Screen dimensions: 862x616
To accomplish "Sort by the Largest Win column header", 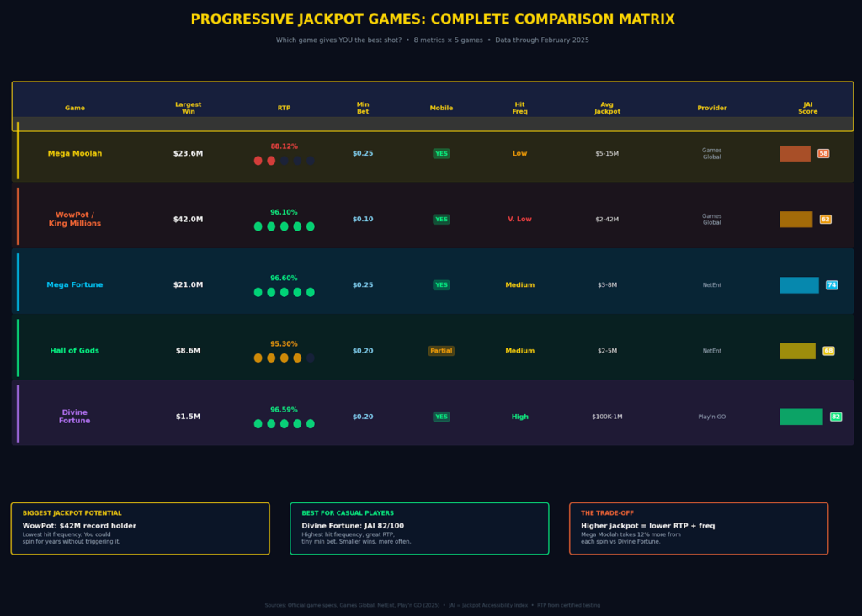I will point(188,108).
